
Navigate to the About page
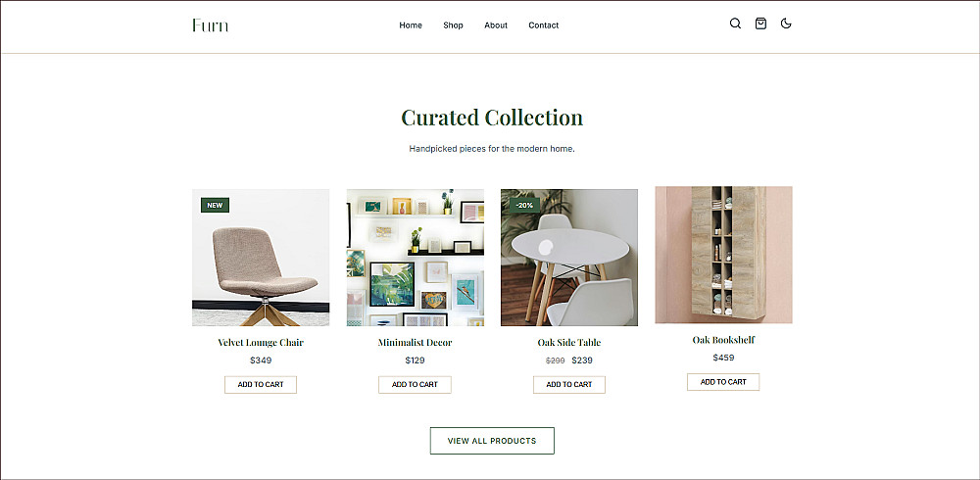pos(496,25)
